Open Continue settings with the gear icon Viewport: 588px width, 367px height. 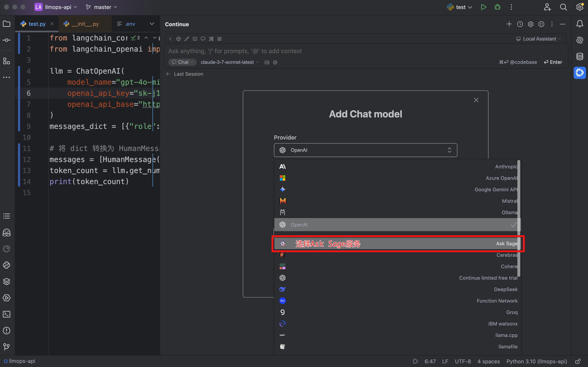[531, 24]
